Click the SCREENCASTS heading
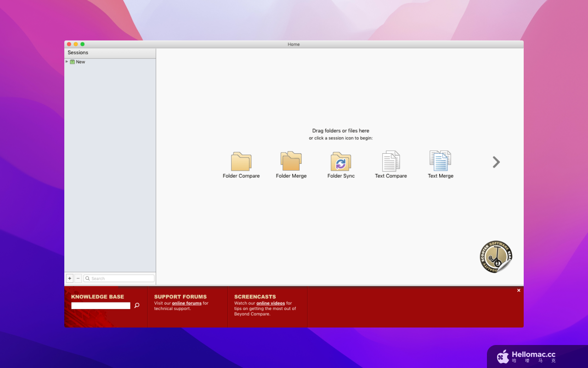Viewport: 588px width, 368px height. tap(255, 297)
